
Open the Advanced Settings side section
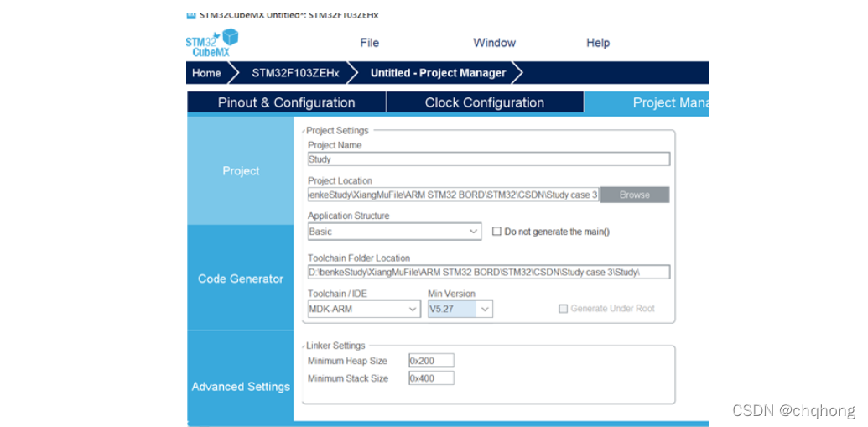pyautogui.click(x=241, y=387)
